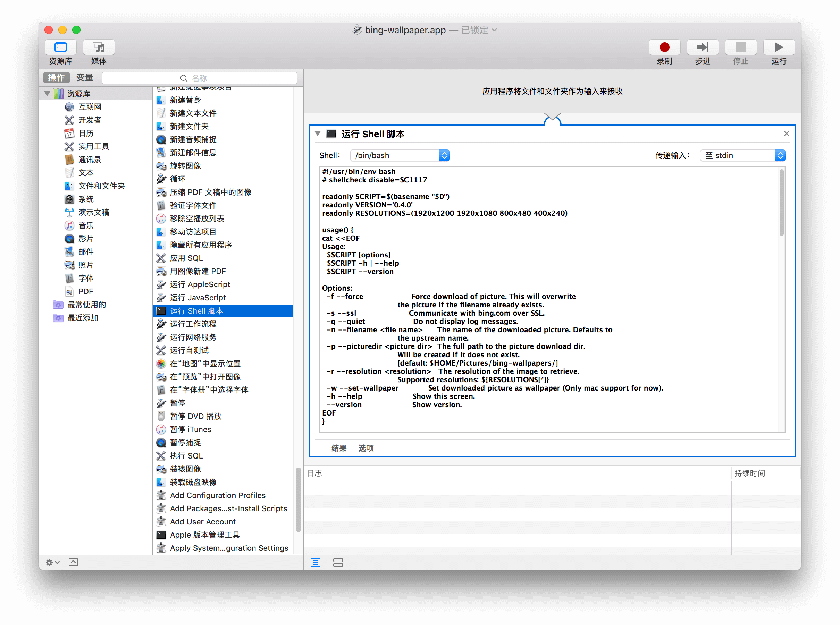Select the 互联网 library category
This screenshot has width=840, height=625.
(x=90, y=107)
